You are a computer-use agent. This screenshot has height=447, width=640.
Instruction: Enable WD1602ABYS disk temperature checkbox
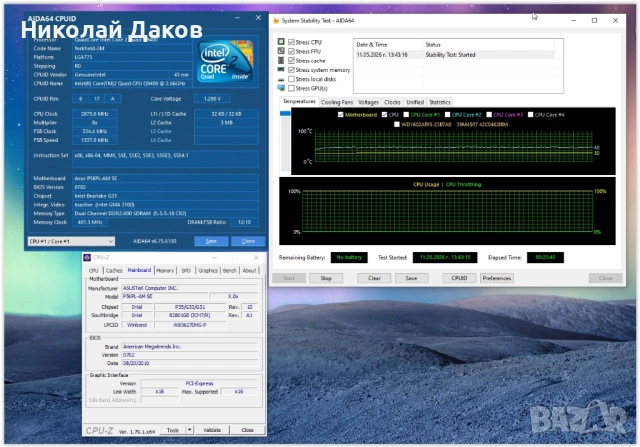397,125
